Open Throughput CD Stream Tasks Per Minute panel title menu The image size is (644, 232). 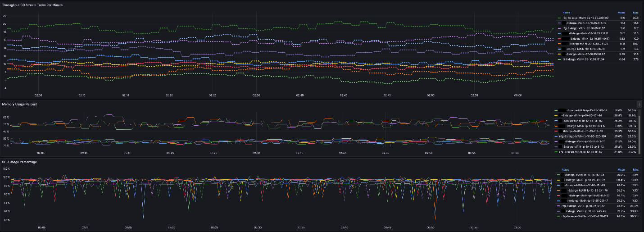32,5
